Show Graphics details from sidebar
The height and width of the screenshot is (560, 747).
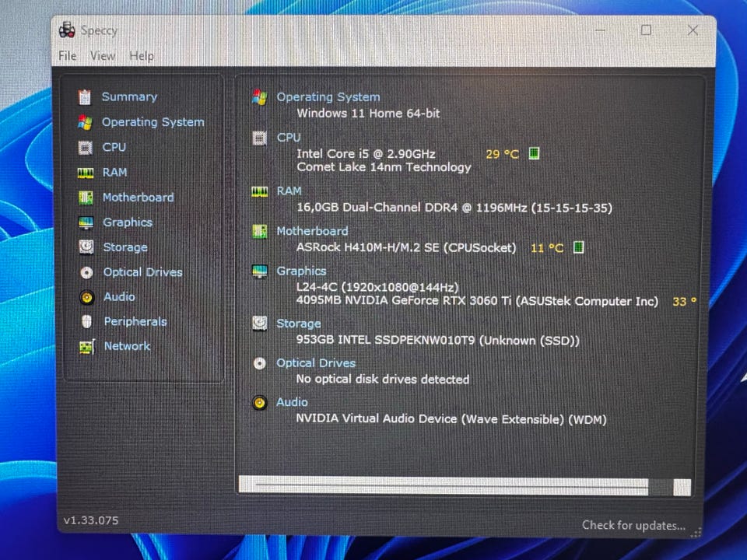click(128, 222)
